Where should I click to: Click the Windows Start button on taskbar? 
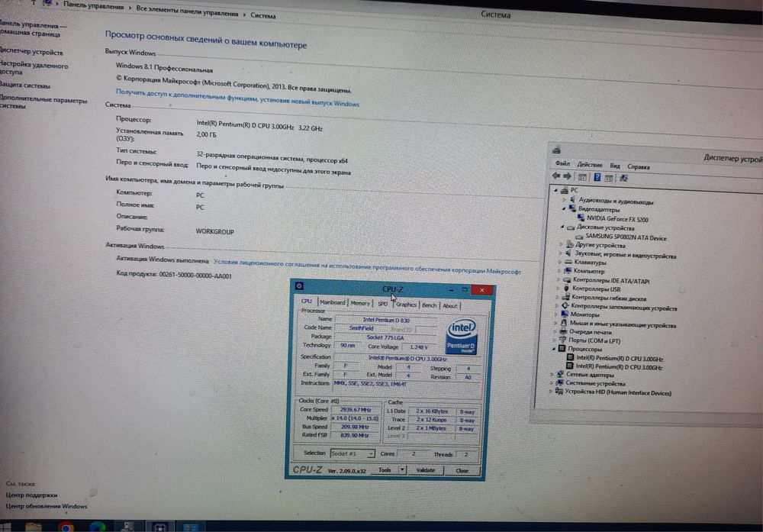pyautogui.click(x=5, y=527)
